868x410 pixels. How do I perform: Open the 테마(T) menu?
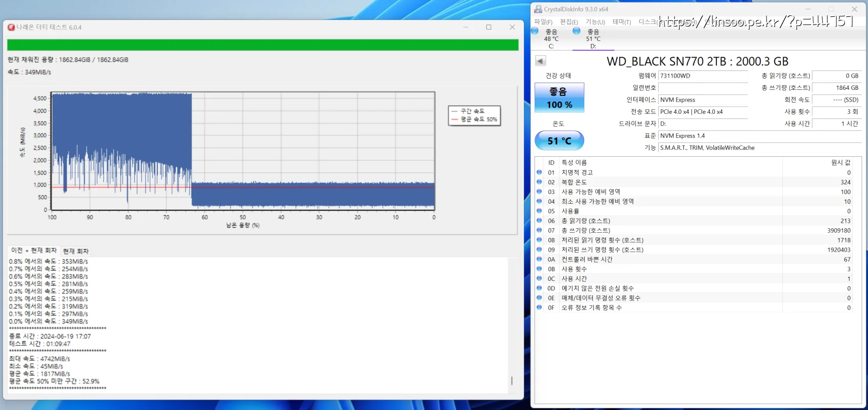point(621,22)
